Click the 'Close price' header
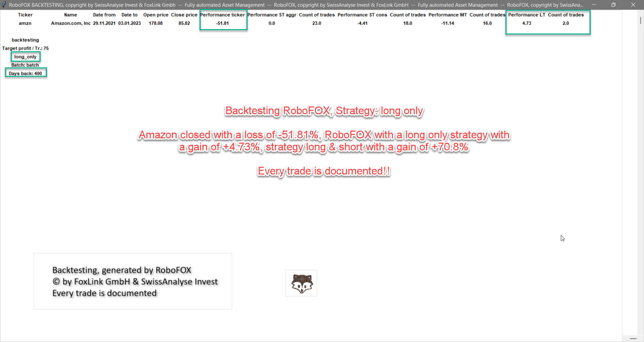This screenshot has width=644, height=342. 184,15
